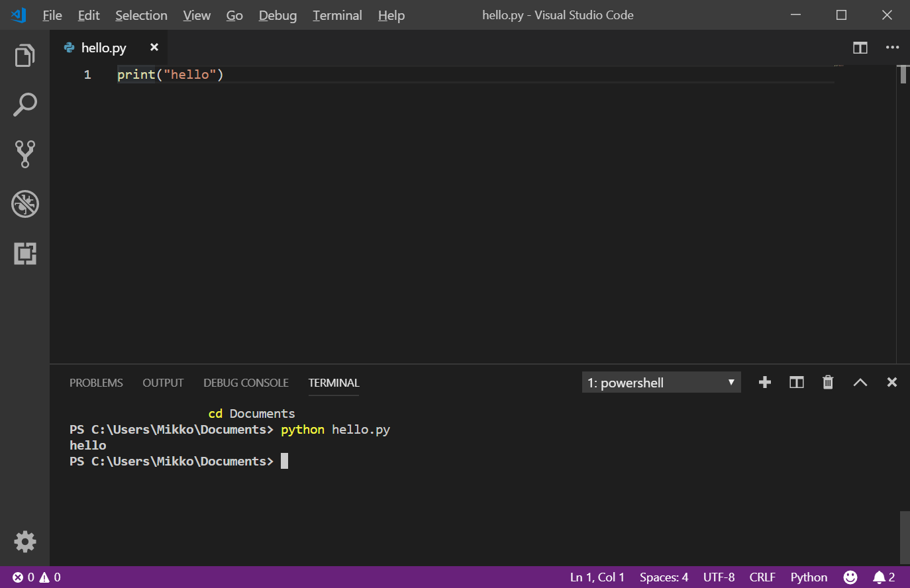
Task: Minimize the Visual Studio Code window
Action: click(795, 15)
